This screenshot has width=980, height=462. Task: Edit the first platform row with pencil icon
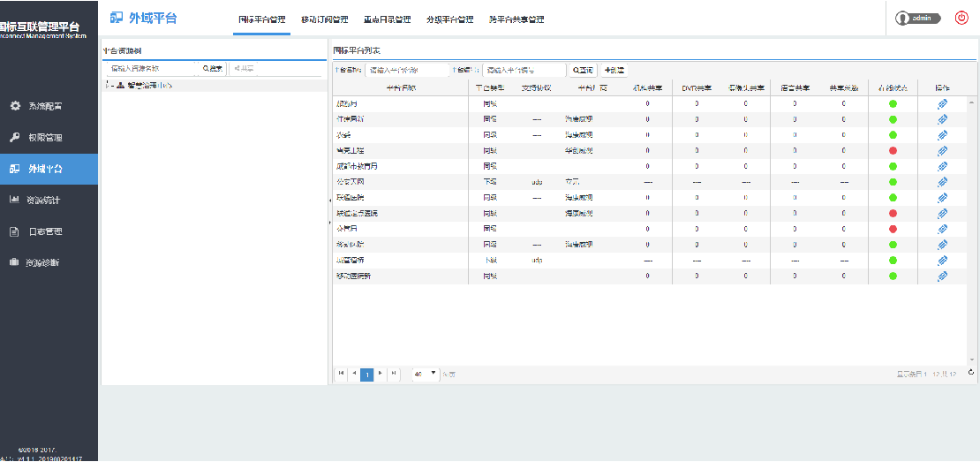click(x=943, y=103)
